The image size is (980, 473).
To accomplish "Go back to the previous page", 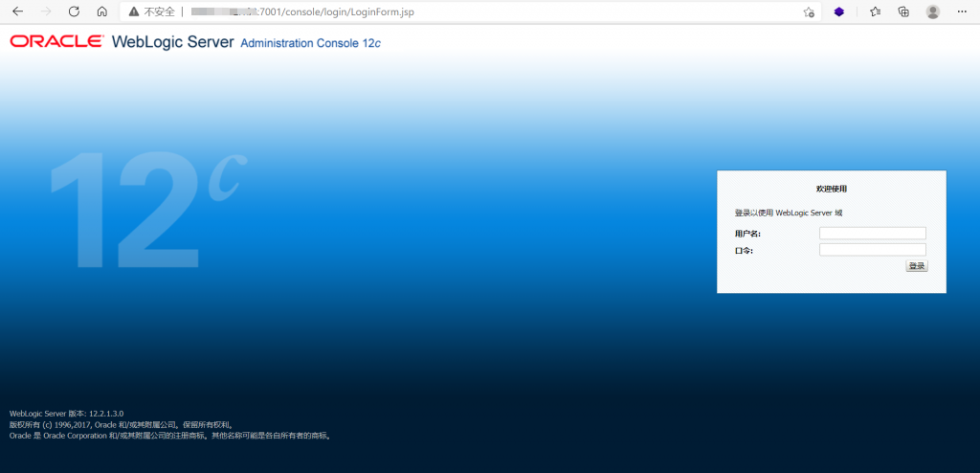I will coord(17,11).
